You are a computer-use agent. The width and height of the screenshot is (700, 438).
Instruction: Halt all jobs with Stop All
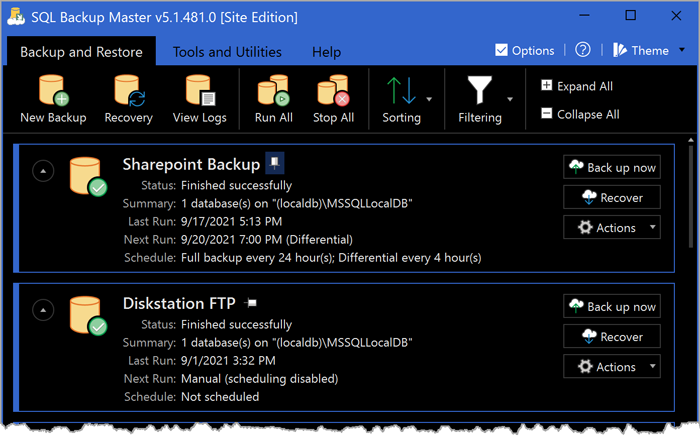[x=333, y=99]
